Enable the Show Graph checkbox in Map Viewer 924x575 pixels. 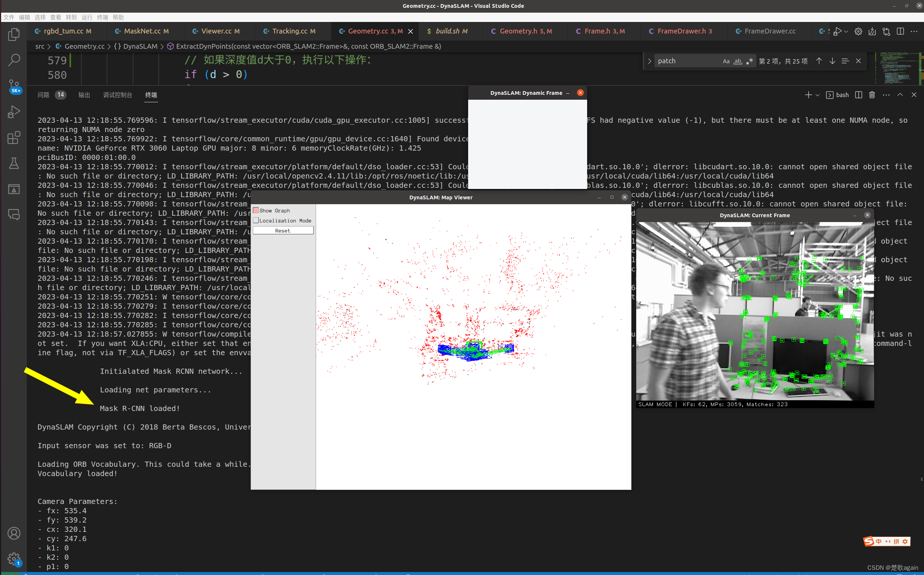coord(257,210)
